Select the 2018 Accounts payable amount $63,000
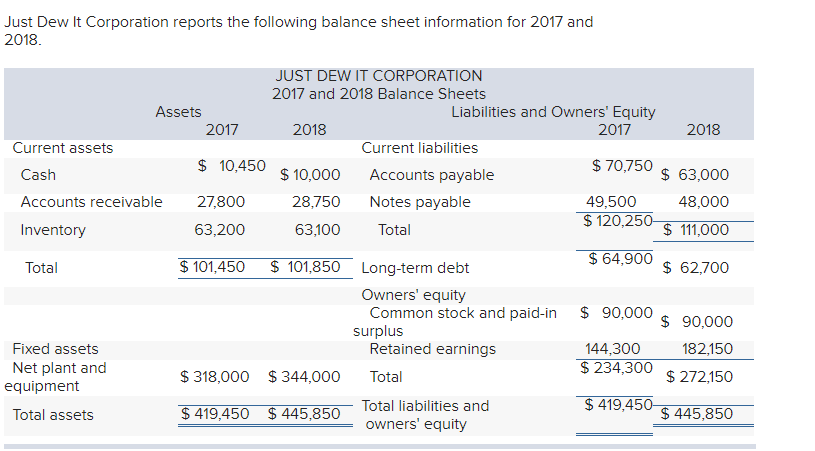The width and height of the screenshot is (815, 451). point(696,175)
